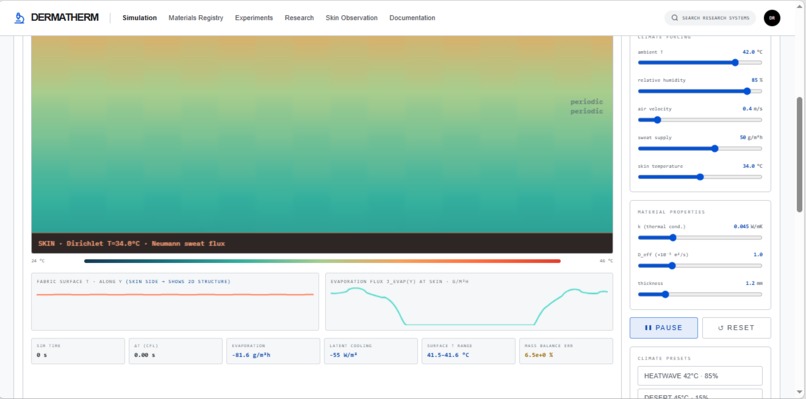Click the Material Properties heading

pos(671,212)
